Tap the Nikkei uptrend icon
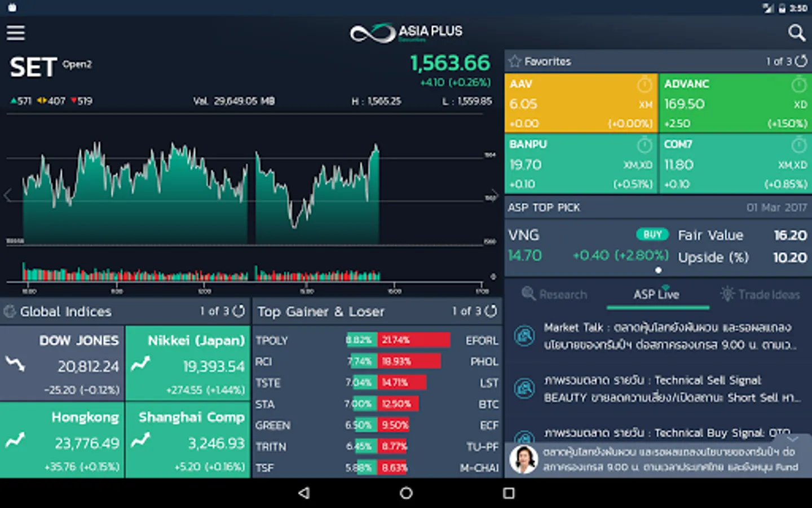 coord(140,363)
